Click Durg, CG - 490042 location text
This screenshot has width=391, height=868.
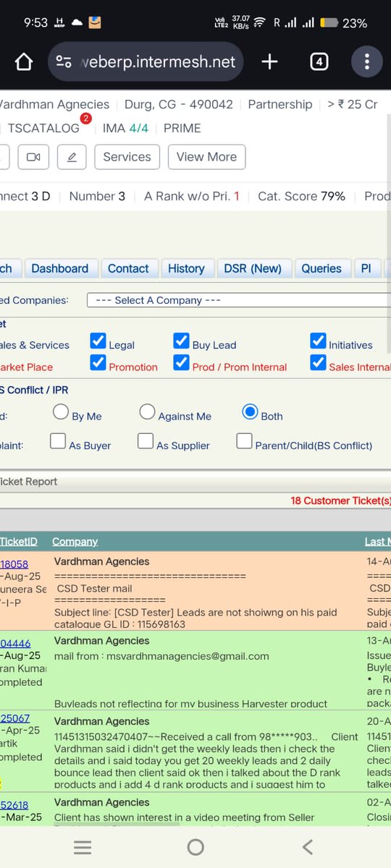pyautogui.click(x=179, y=104)
